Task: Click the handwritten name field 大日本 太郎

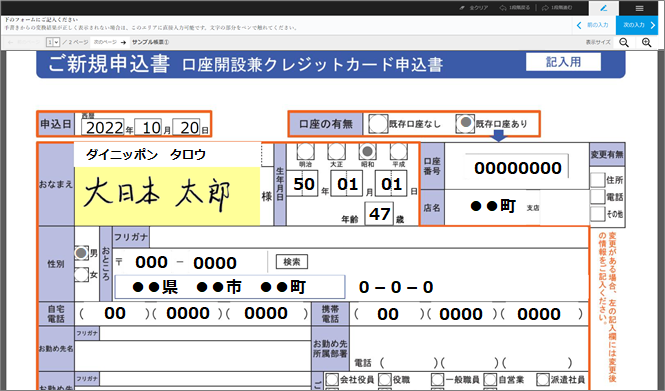Action: click(x=167, y=196)
